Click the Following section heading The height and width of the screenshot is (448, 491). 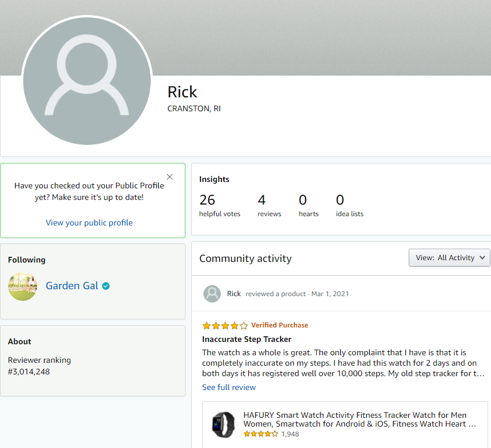point(27,260)
